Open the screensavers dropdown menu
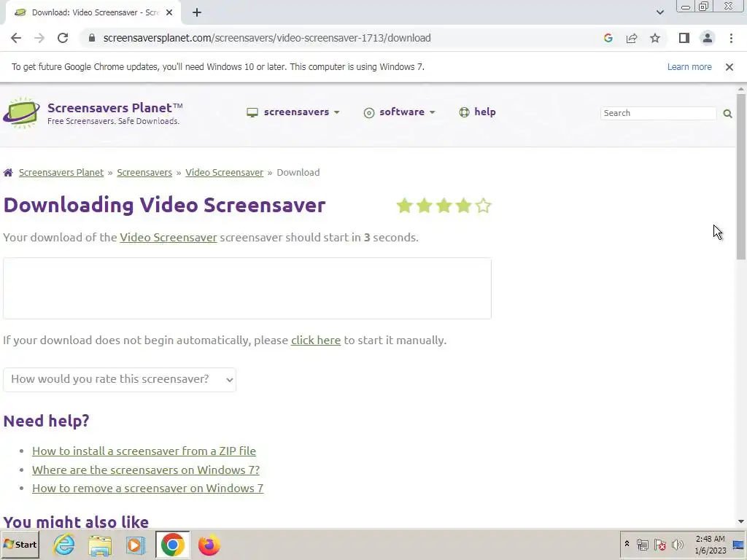747x560 pixels. [x=293, y=112]
